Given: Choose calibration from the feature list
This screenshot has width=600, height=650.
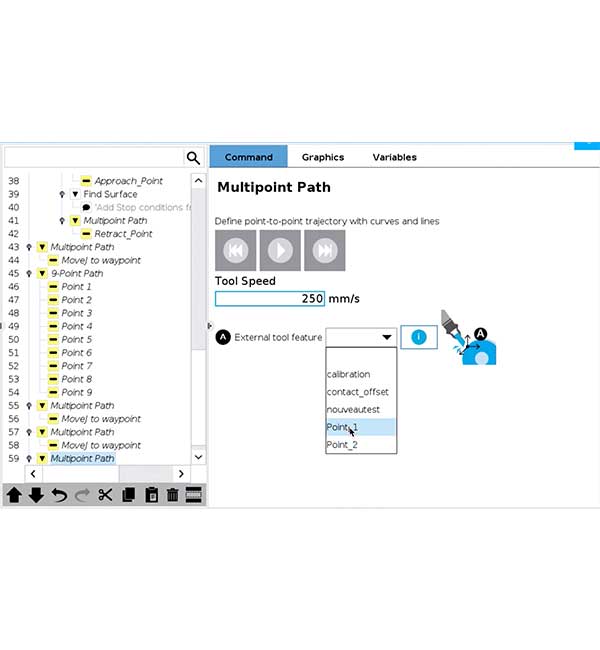Looking at the screenshot, I should coord(361,374).
